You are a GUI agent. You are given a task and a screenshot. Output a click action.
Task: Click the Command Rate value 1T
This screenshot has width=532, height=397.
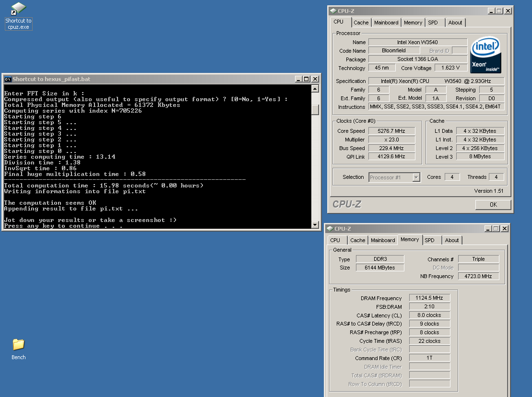[429, 358]
